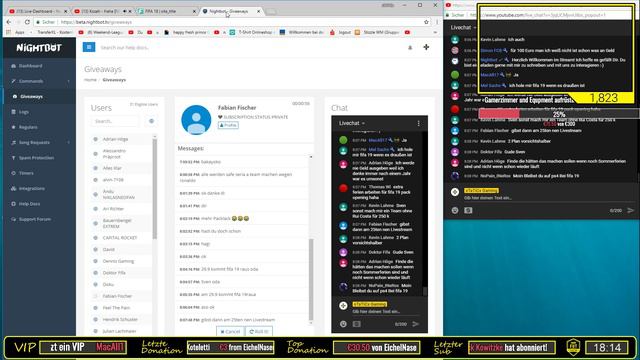Image resolution: width=640 pixels, height=360 pixels.
Task: Open the Dashboard page in Nightbot sidebar
Action: coord(31,66)
